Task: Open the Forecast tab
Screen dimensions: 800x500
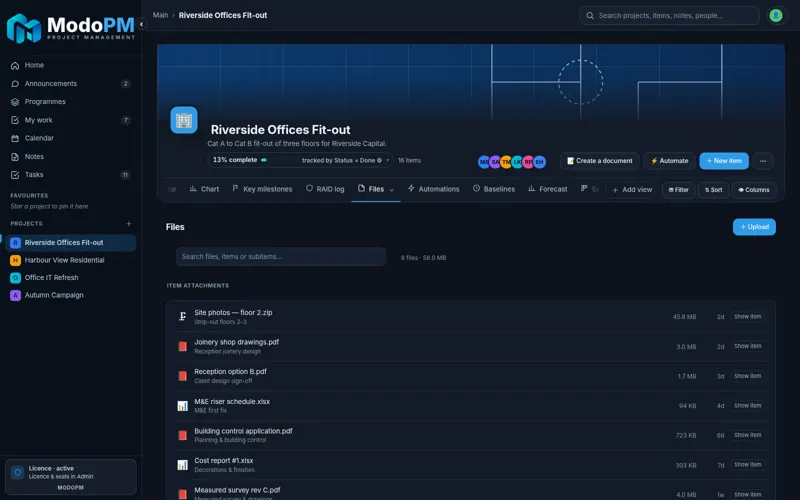Action: pyautogui.click(x=547, y=189)
